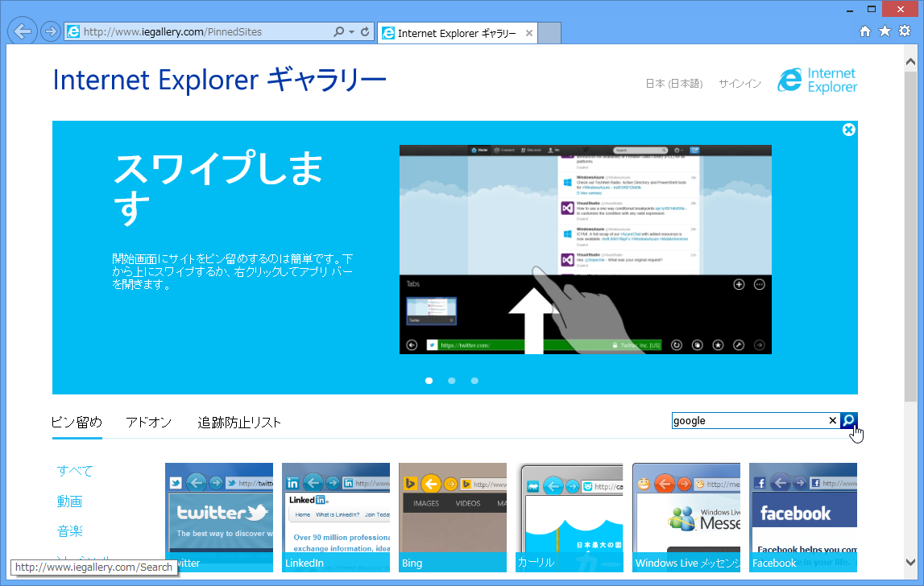The width and height of the screenshot is (924, 586).
Task: Click the Internet Explorer ギャラリー page title
Action: pos(219,80)
